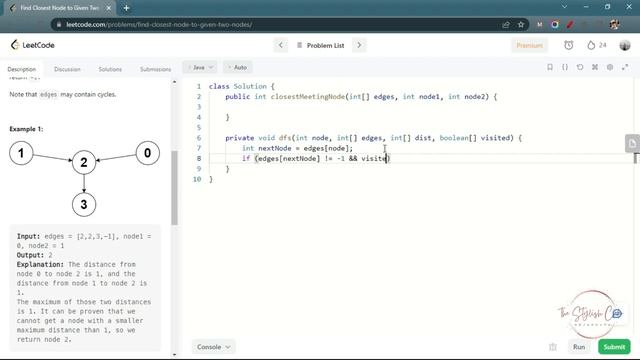Click the description panel scrollbar thumb

coord(174,188)
